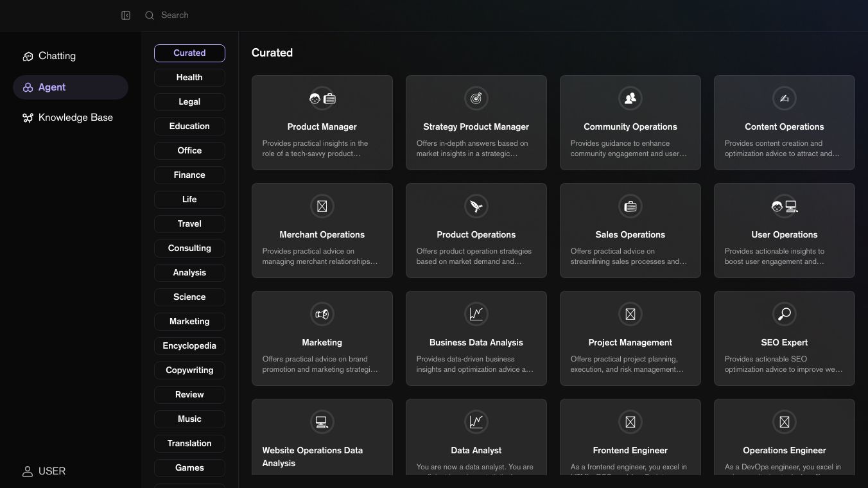868x488 pixels.
Task: Collapse the sidebar using the panel icon
Action: 126,15
